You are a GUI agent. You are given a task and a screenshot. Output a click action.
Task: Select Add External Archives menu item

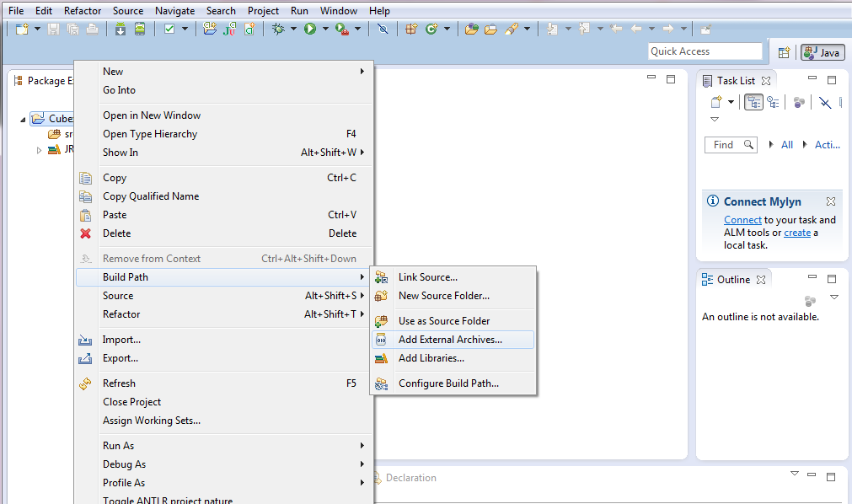click(450, 340)
